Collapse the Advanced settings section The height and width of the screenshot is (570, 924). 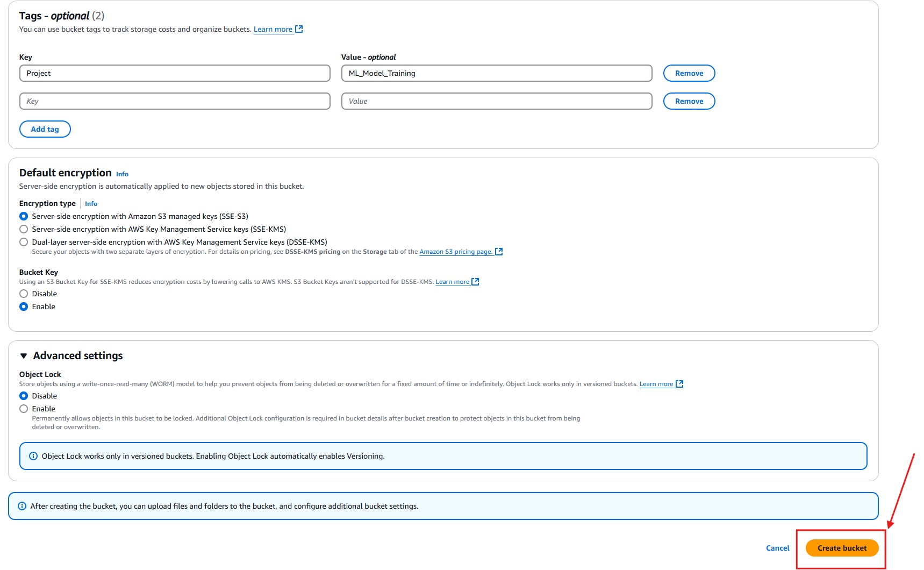pyautogui.click(x=24, y=355)
